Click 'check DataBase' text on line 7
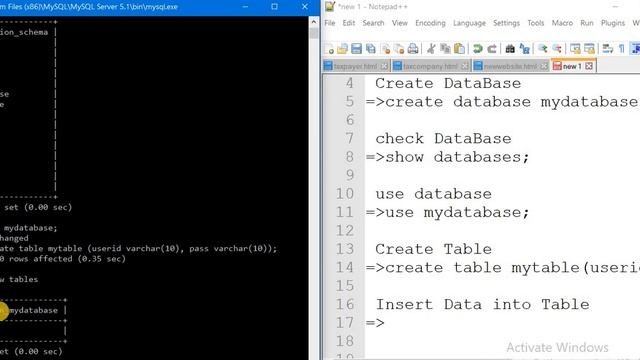 pyautogui.click(x=443, y=138)
